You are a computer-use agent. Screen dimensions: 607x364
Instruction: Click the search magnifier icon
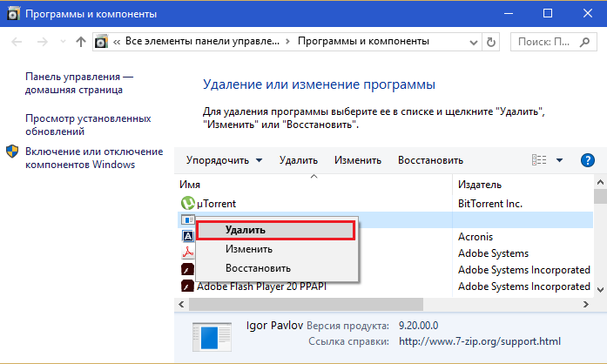(x=585, y=42)
